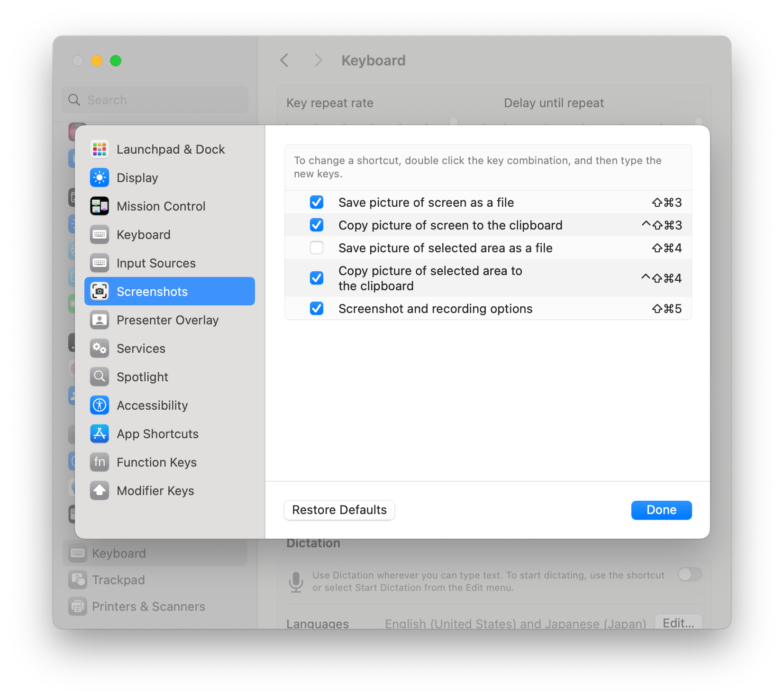The height and width of the screenshot is (699, 784).
Task: Select the Mission Control icon
Action: [x=100, y=206]
